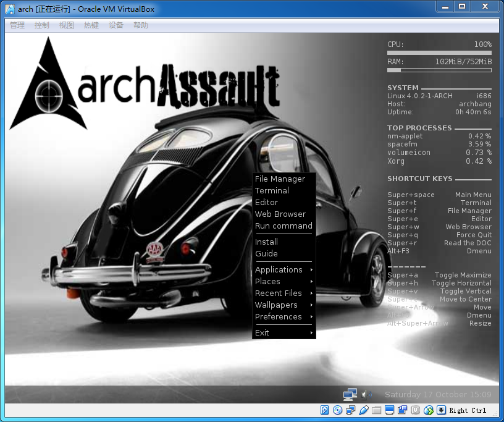Viewport: 504px width, 422px height.
Task: Click the CPU virtualization status icon
Action: [x=415, y=410]
